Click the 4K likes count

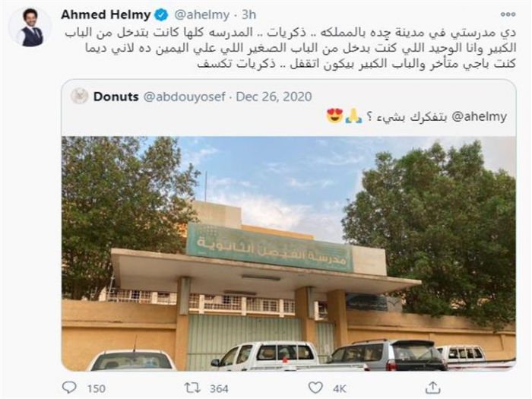tap(339, 388)
